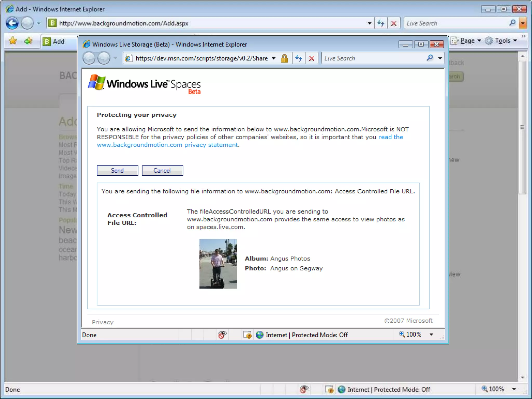Select the Add tab in main window
The image size is (532, 399).
pyautogui.click(x=59, y=42)
